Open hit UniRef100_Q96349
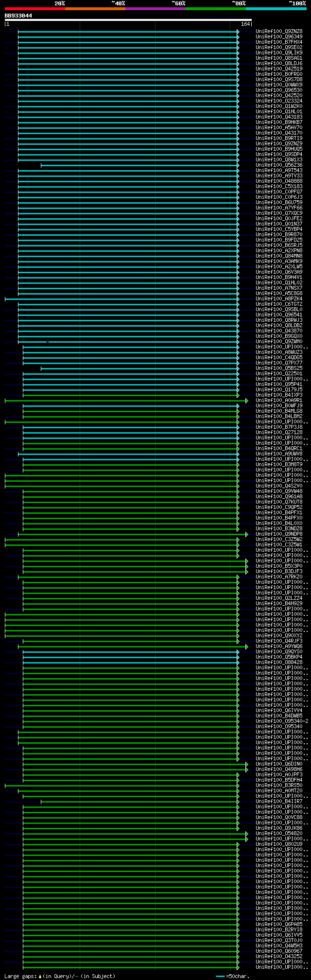Screen dimensions: 311x980 click(x=279, y=37)
